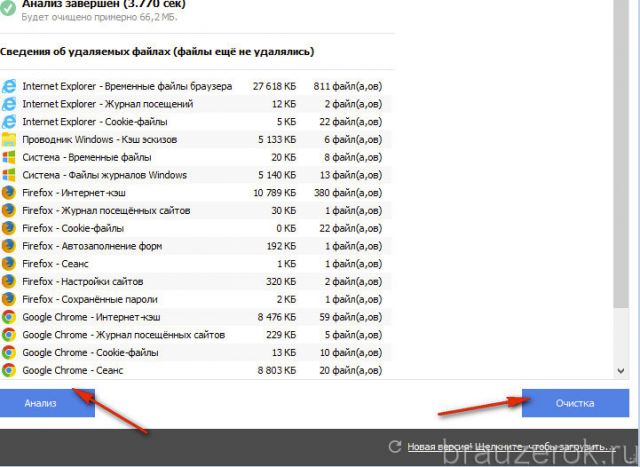Viewport: 640px width, 467px height.
Task: Click Chrome icon for Интернет-кэш row
Action: point(9,317)
